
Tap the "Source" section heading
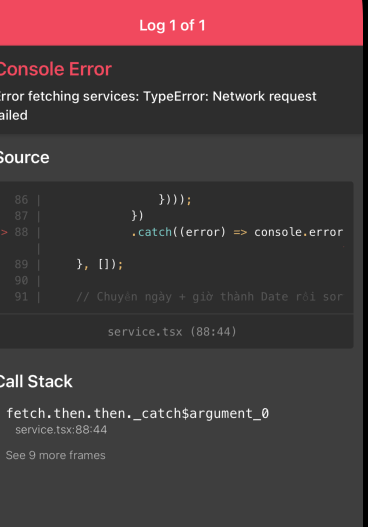pos(25,158)
